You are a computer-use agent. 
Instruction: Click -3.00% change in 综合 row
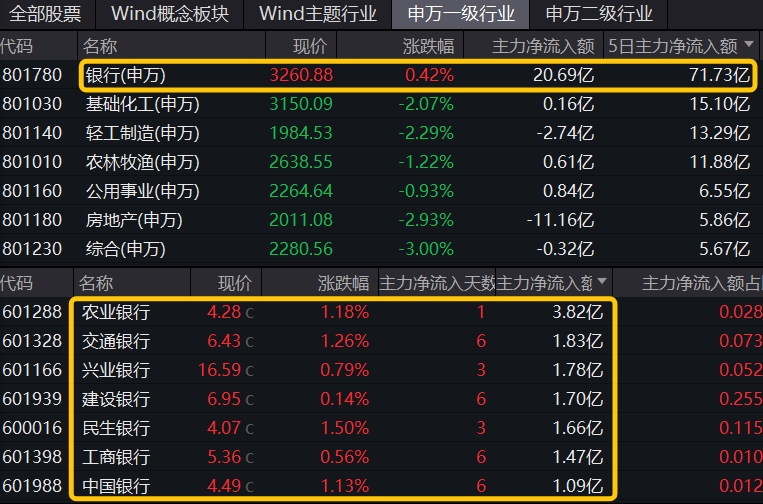point(426,249)
